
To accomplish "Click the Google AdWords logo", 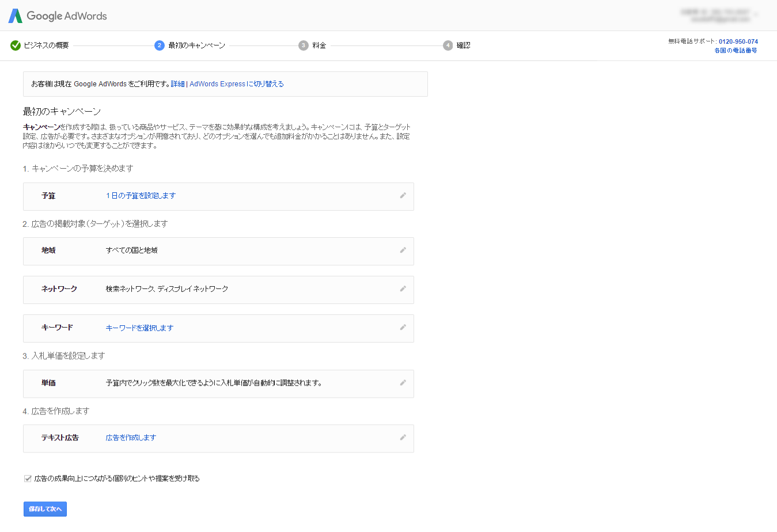I will (x=58, y=16).
